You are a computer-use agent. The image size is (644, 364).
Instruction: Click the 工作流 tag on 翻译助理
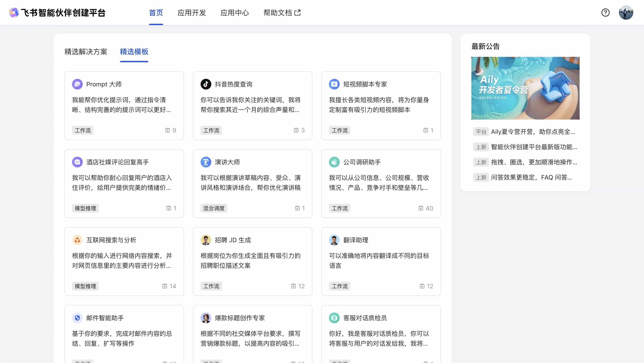coord(339,286)
